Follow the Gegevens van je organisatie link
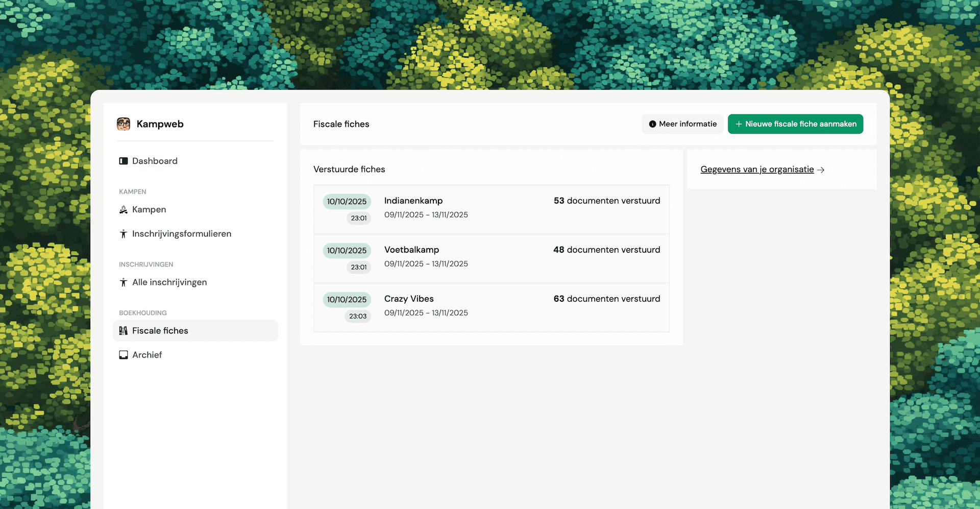980x509 pixels. click(x=757, y=169)
